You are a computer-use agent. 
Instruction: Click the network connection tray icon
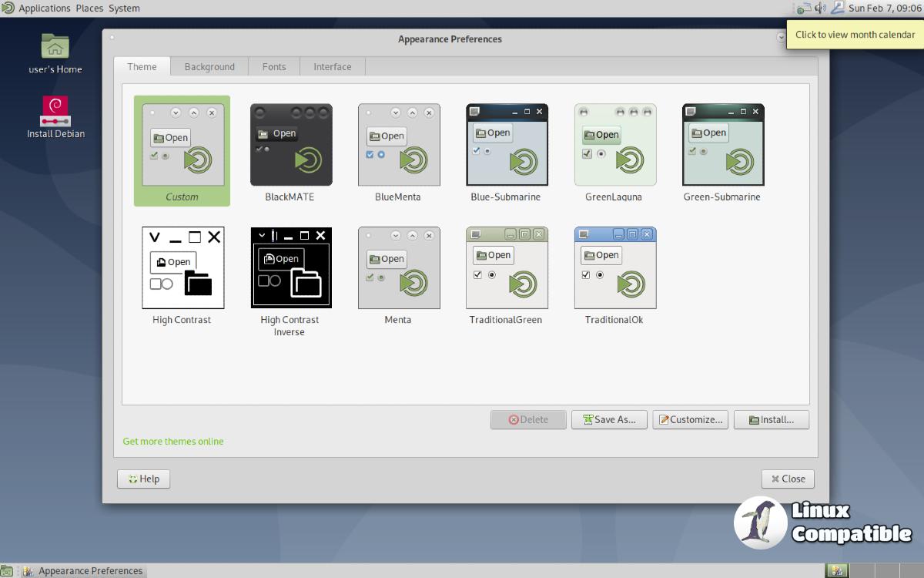click(804, 8)
